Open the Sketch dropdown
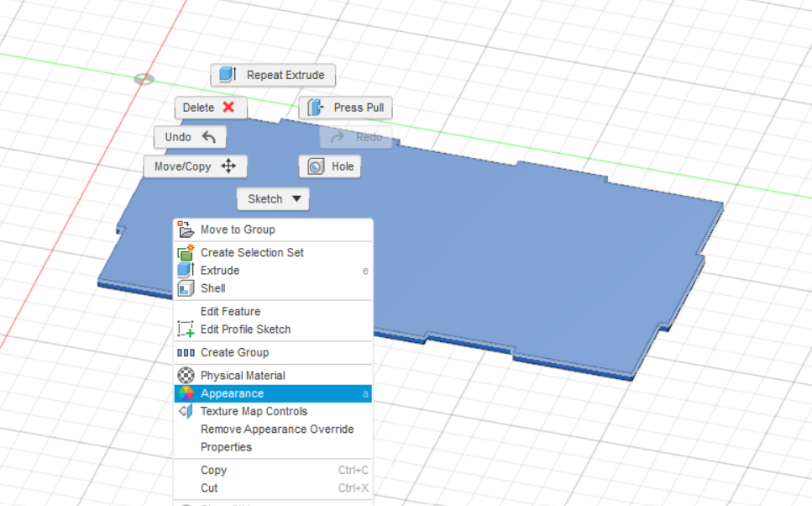Screen dimensions: 812x506 tap(273, 199)
